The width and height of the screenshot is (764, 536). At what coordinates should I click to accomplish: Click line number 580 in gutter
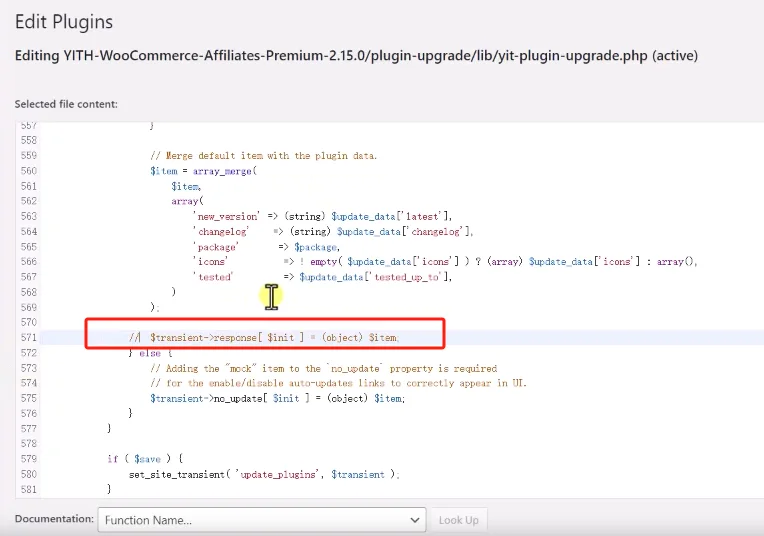click(x=29, y=474)
